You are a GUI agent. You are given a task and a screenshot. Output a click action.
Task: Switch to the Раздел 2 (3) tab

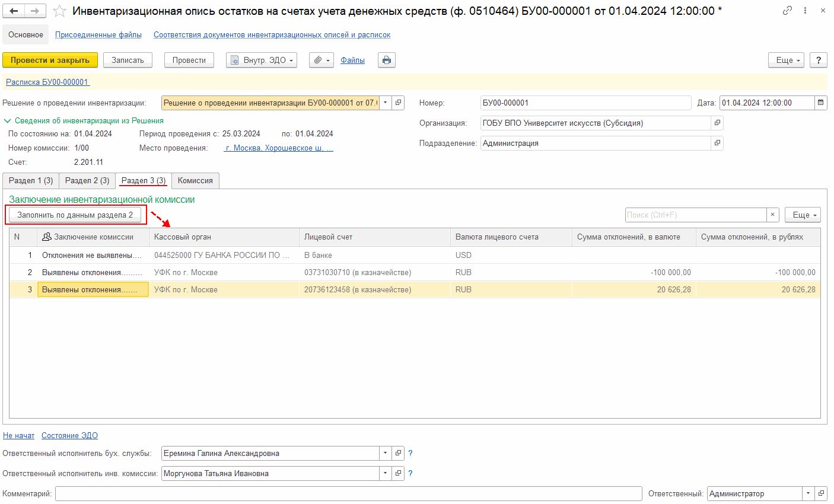coord(87,180)
